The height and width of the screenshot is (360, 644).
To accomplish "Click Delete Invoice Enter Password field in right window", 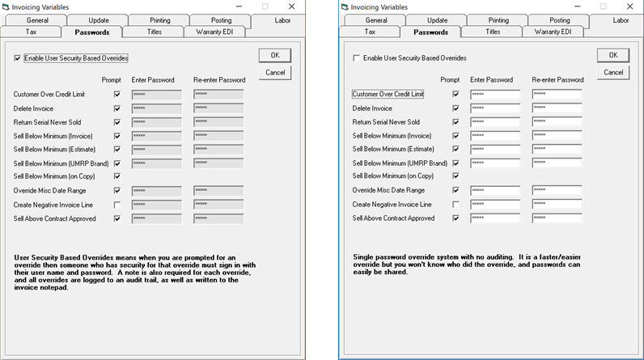I will 495,108.
